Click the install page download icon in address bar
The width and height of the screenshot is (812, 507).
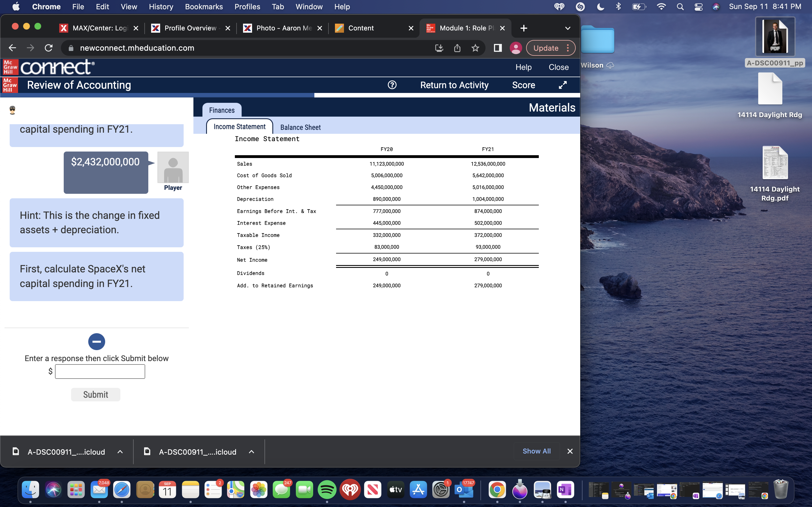point(439,48)
